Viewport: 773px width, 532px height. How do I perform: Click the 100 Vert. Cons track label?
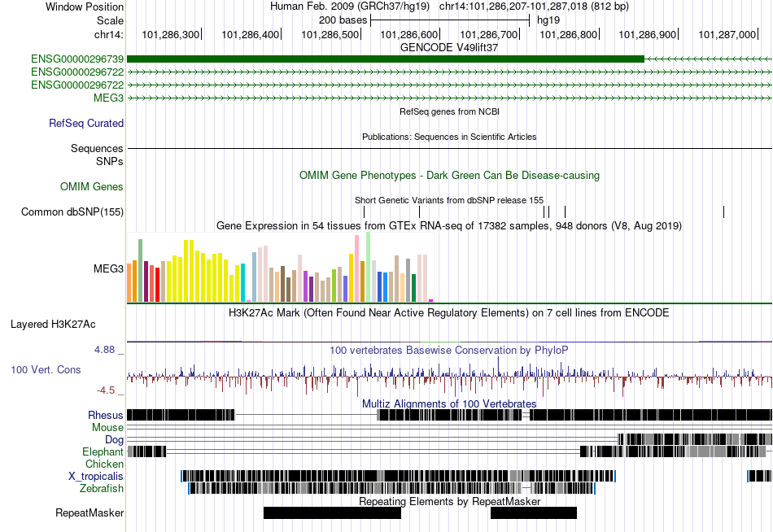(46, 370)
